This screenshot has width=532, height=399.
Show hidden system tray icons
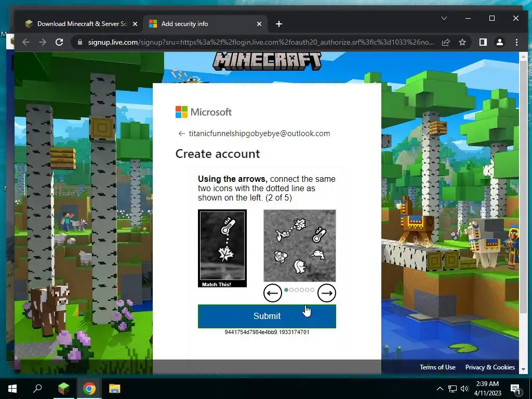coord(440,389)
